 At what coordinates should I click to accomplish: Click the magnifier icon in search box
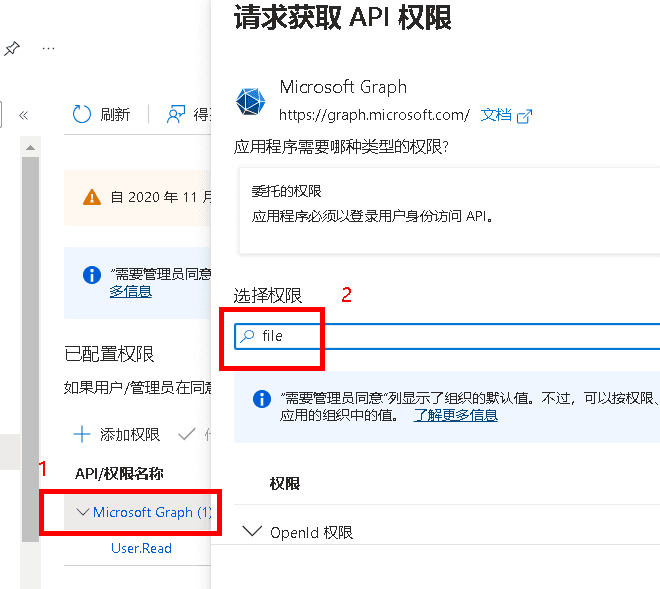246,337
